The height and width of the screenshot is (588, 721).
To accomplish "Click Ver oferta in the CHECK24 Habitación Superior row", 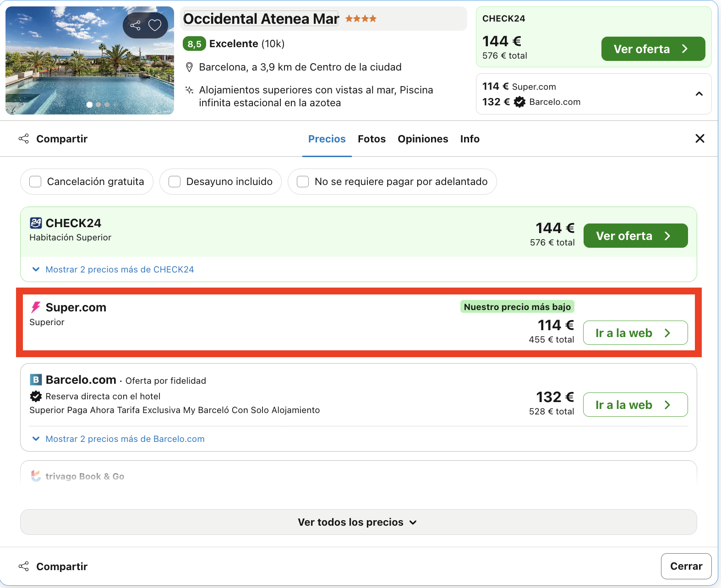I will coord(635,236).
